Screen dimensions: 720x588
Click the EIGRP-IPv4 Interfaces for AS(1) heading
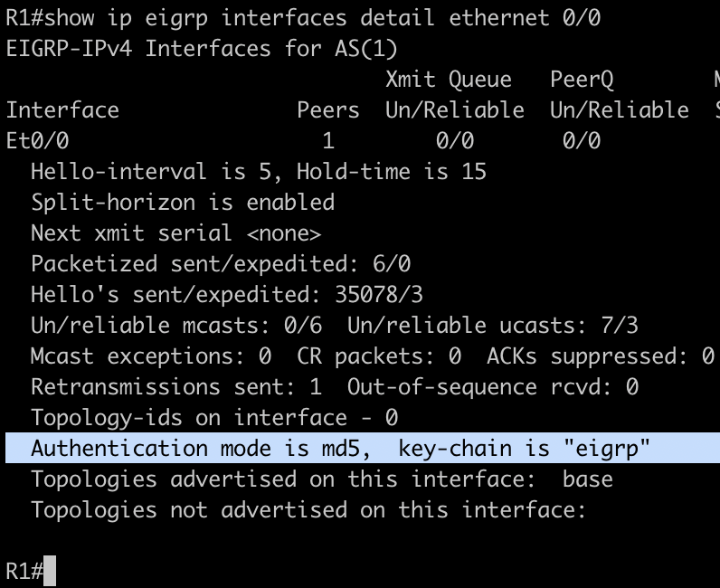click(201, 48)
